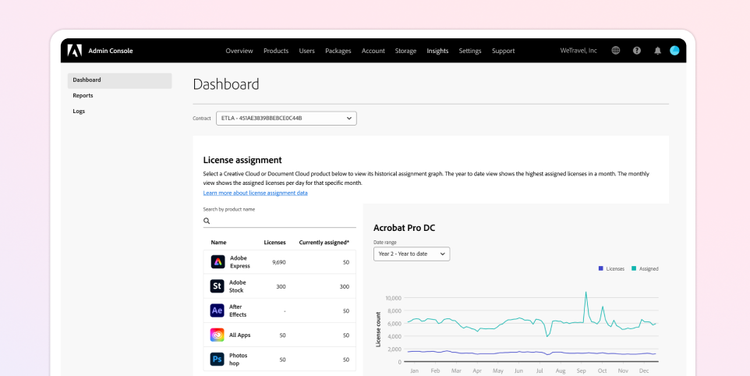Viewport: 750px width, 376px height.
Task: Select the After Effects product icon
Action: [217, 310]
